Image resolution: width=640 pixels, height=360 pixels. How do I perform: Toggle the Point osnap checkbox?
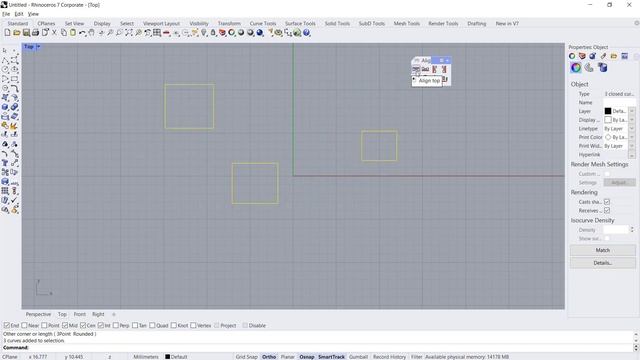[x=44, y=325]
